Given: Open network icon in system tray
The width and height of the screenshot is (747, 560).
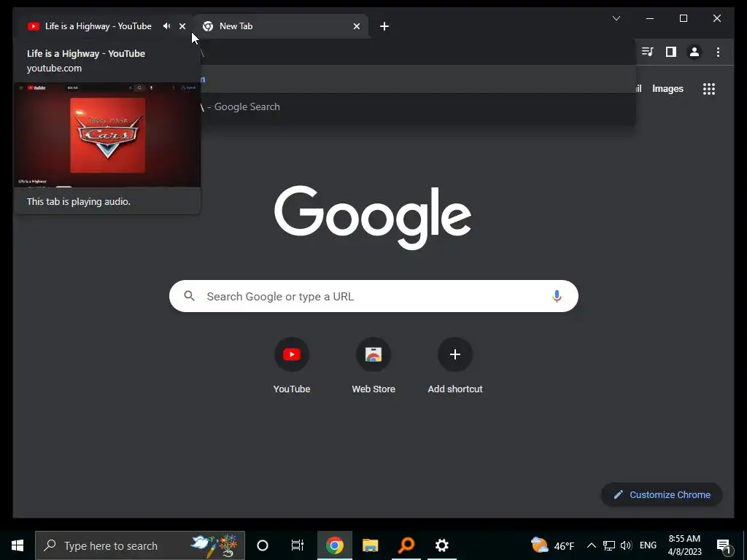Looking at the screenshot, I should point(609,545).
